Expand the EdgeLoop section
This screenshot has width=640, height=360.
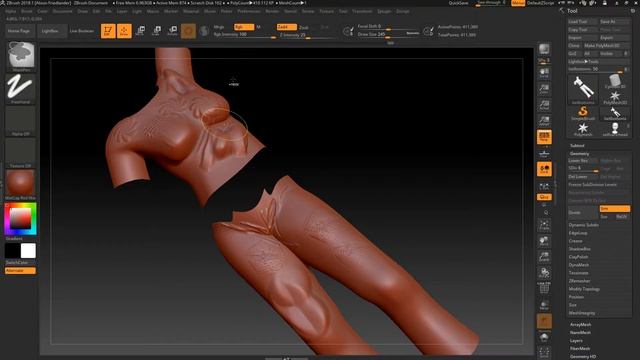tap(578, 233)
